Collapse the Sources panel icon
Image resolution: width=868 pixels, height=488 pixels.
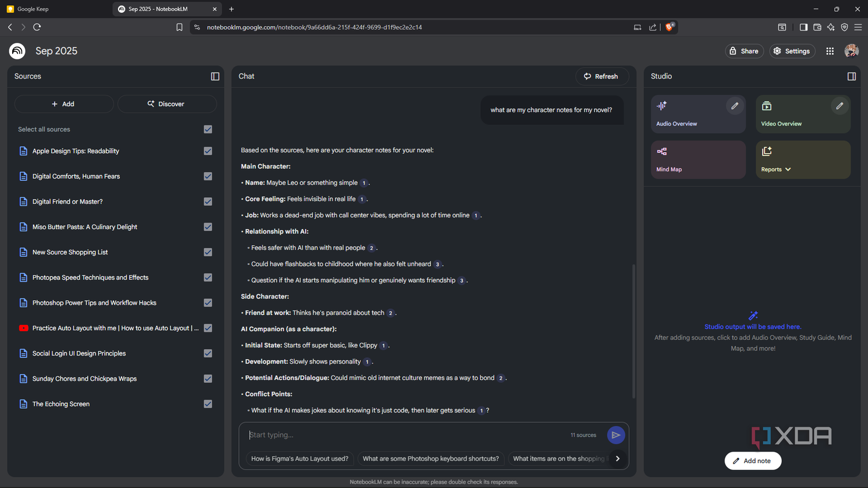(x=215, y=76)
